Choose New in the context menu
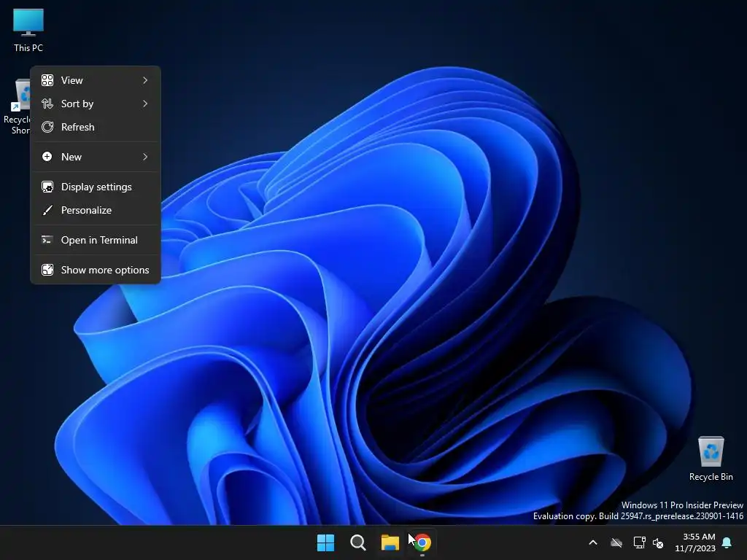This screenshot has width=747, height=560. pos(96,157)
